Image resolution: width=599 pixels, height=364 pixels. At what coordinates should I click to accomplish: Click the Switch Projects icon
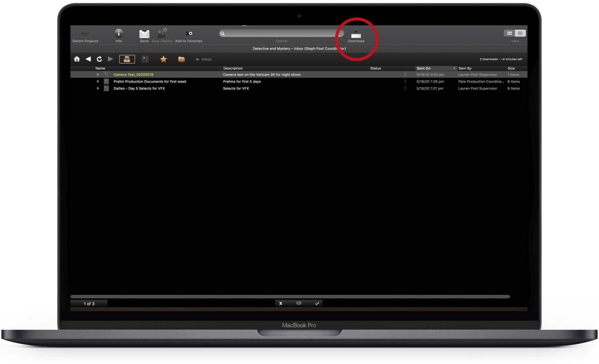click(x=85, y=34)
